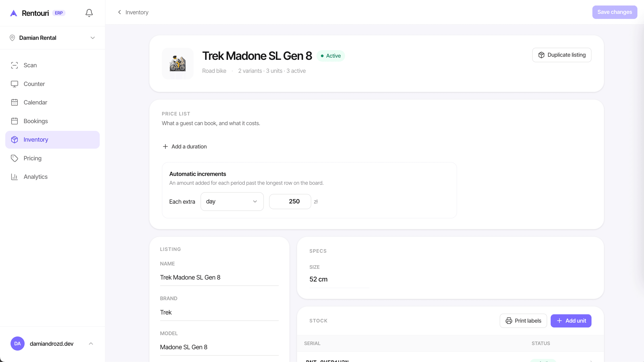Click the plus icon in Add unit
Screen dimensions: 644x362
tap(559, 321)
